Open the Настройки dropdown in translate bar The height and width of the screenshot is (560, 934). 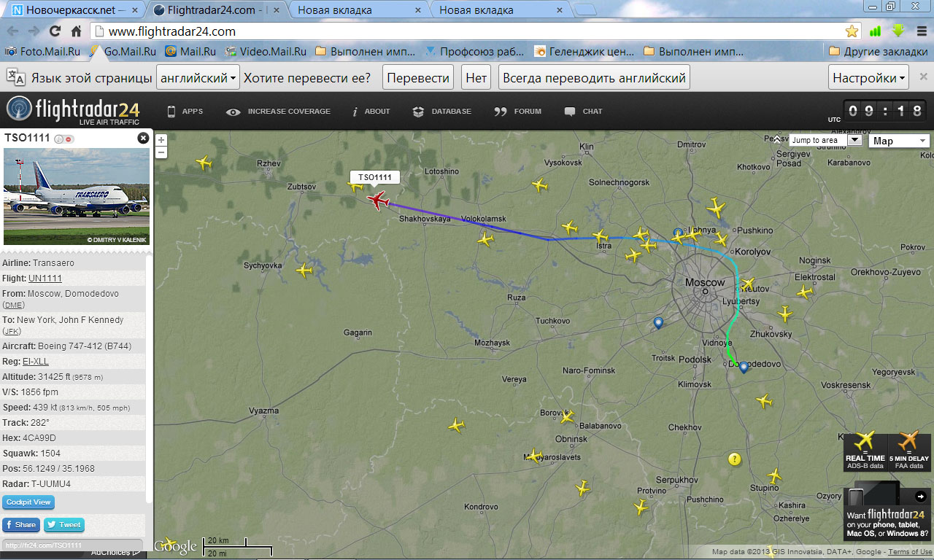click(x=869, y=77)
